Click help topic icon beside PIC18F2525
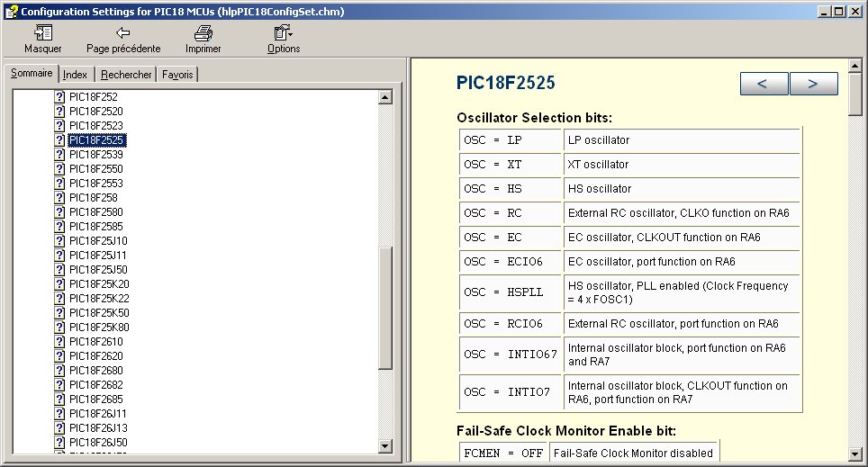 [59, 140]
